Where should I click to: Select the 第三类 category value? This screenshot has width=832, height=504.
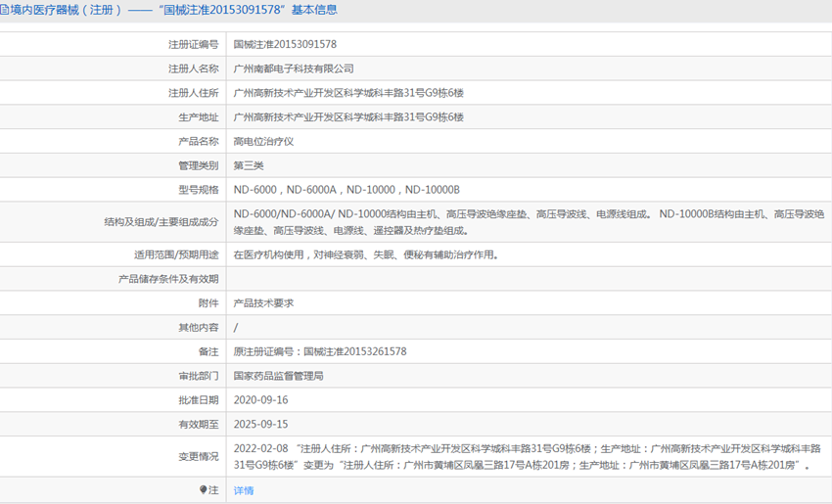(x=249, y=166)
